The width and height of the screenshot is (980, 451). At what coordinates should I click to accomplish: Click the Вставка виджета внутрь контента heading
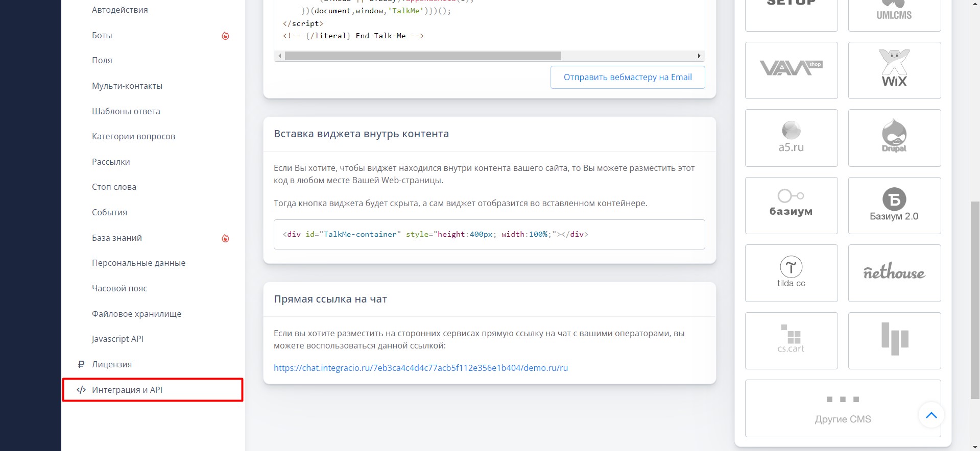point(361,134)
